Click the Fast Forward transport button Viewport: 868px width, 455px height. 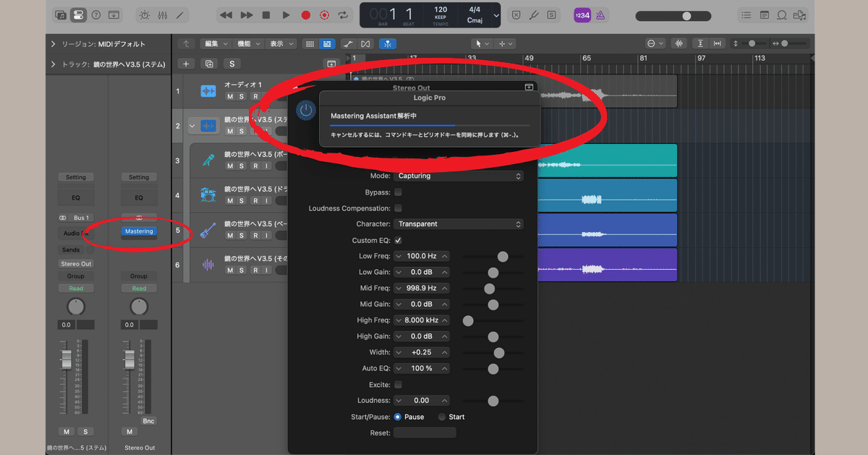(247, 14)
